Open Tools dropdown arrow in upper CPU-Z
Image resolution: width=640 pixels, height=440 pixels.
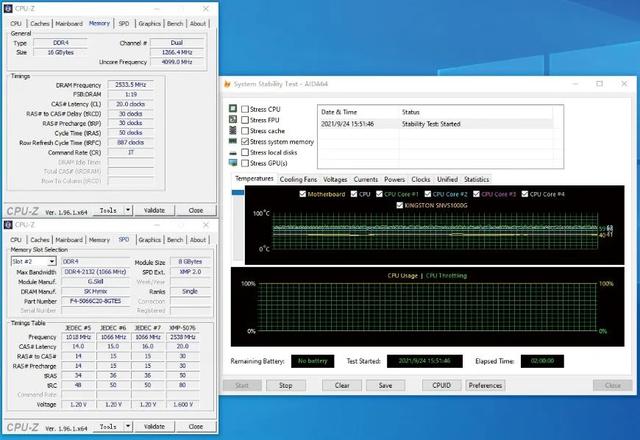click(x=128, y=210)
